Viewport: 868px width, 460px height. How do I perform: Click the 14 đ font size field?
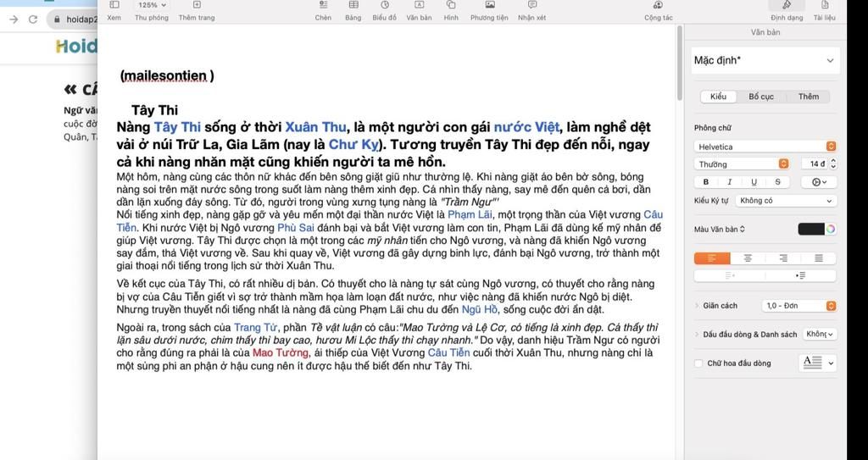click(815, 163)
